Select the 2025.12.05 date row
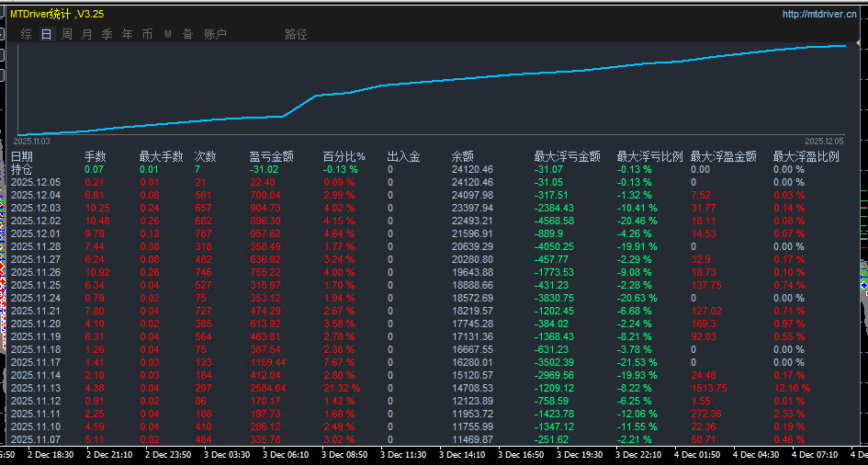The image size is (868, 466). point(36,182)
